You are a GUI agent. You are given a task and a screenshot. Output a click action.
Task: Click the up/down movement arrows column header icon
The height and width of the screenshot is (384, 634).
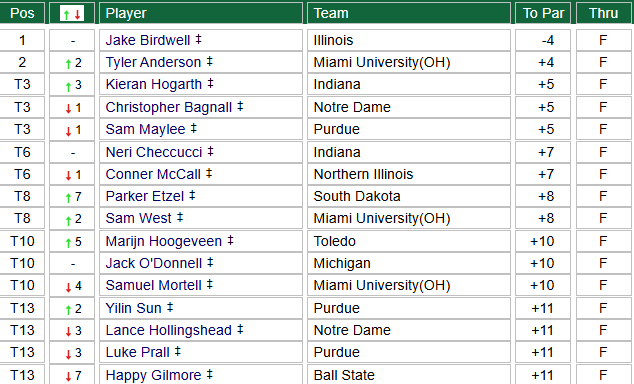72,14
